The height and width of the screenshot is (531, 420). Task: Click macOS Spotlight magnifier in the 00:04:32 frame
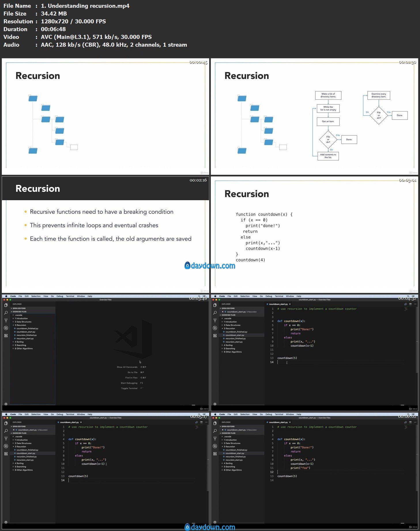(408, 296)
